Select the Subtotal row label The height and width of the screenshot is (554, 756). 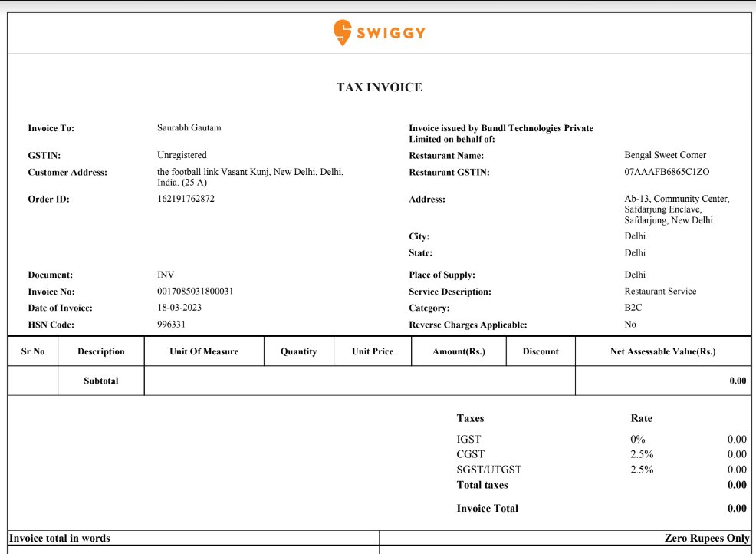100,381
